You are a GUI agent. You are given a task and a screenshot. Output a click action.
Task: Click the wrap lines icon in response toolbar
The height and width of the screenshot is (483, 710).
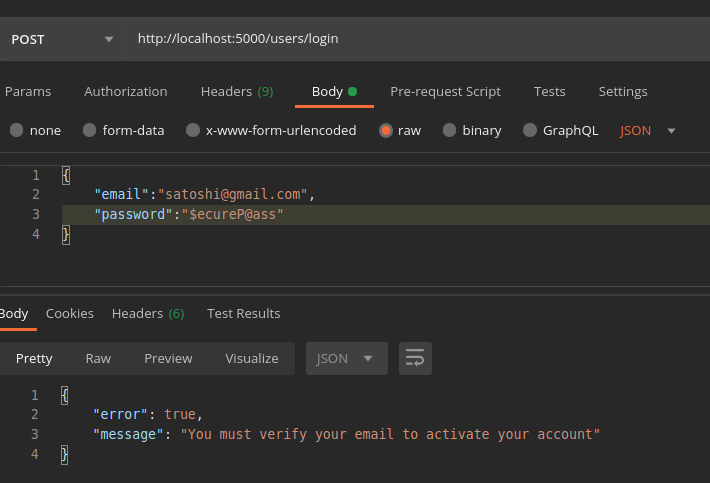click(415, 358)
